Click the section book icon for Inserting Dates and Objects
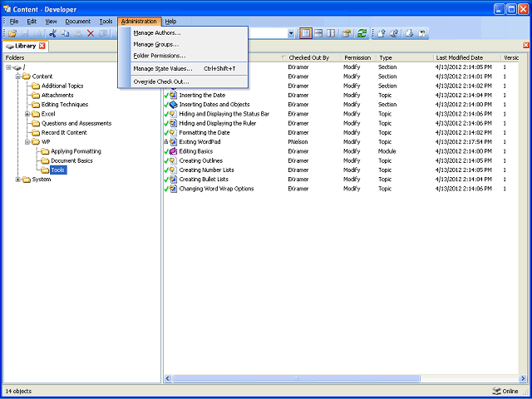Viewport: 532px width, 399px height. pos(174,105)
